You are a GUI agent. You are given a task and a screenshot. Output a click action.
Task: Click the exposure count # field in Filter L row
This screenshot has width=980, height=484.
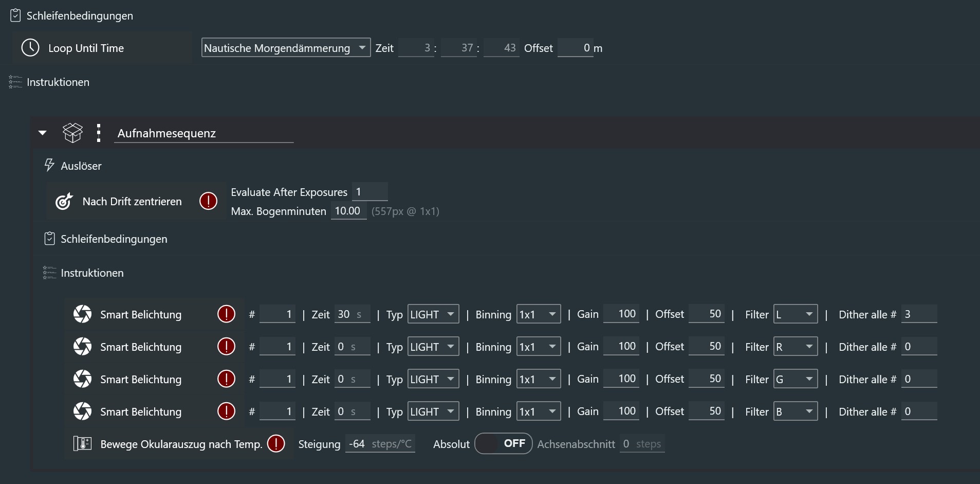[278, 314]
